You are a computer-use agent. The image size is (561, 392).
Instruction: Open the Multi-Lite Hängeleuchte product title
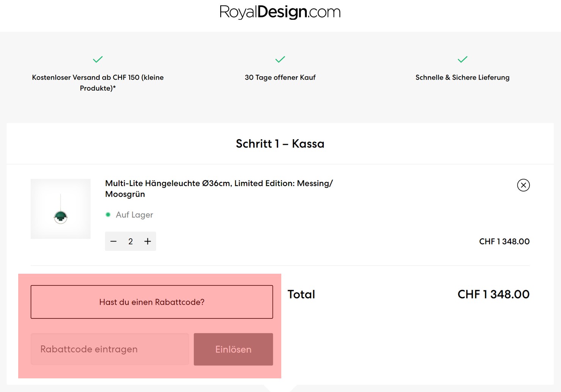coord(219,188)
